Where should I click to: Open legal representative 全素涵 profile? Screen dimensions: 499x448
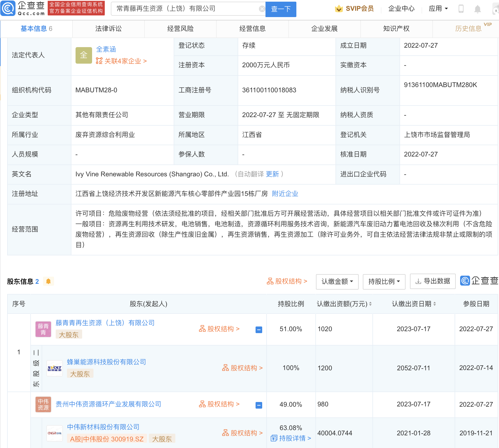pos(106,49)
